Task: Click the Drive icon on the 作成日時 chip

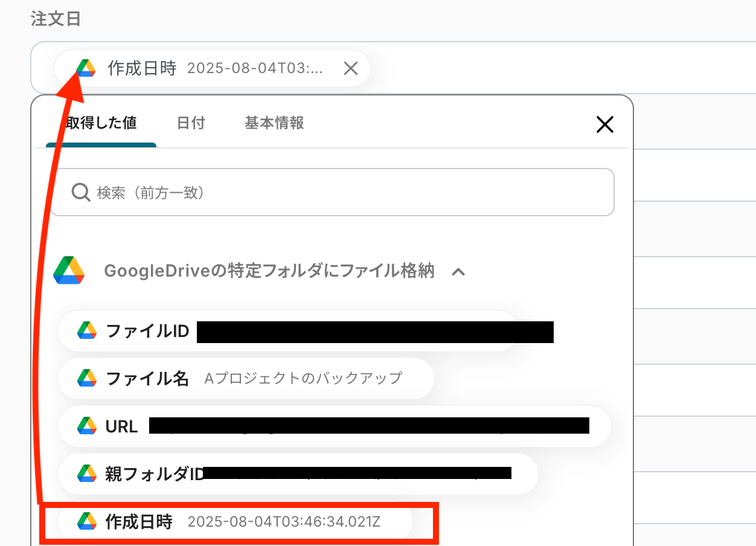Action: [88, 522]
